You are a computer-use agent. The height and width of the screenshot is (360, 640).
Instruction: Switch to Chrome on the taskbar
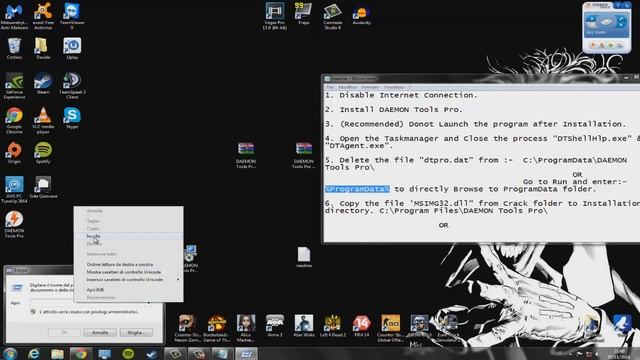pos(81,353)
